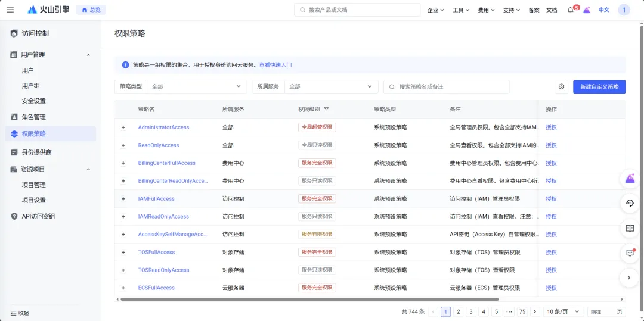Viewport: 644px width, 321px height.
Task: Switch language via 中文
Action: (x=603, y=10)
